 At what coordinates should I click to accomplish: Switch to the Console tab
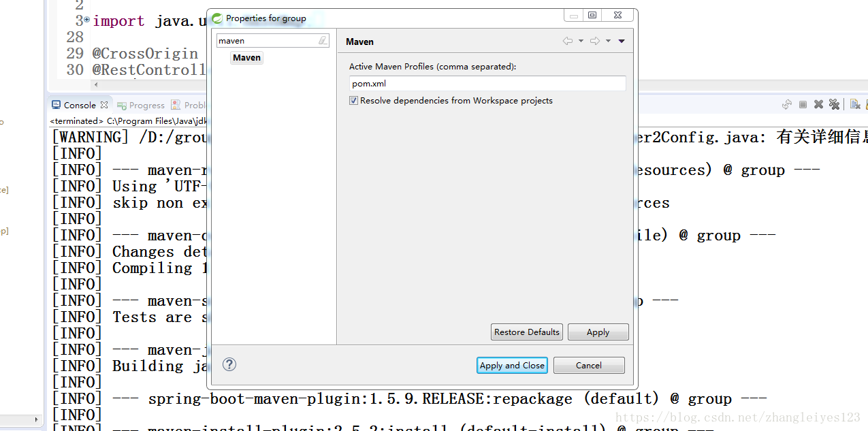pos(80,105)
